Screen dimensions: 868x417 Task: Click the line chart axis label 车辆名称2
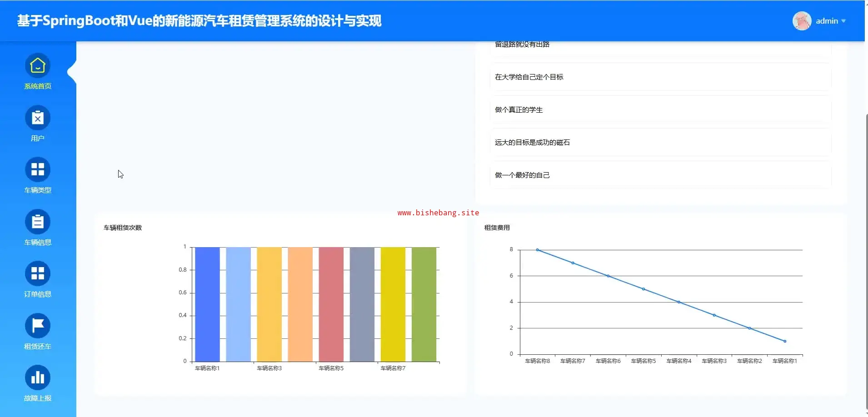click(x=750, y=361)
